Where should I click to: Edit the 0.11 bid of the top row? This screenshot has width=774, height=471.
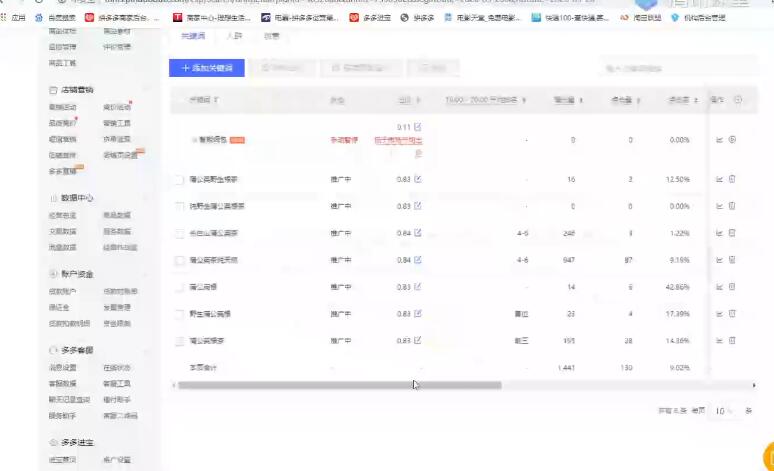[417, 127]
